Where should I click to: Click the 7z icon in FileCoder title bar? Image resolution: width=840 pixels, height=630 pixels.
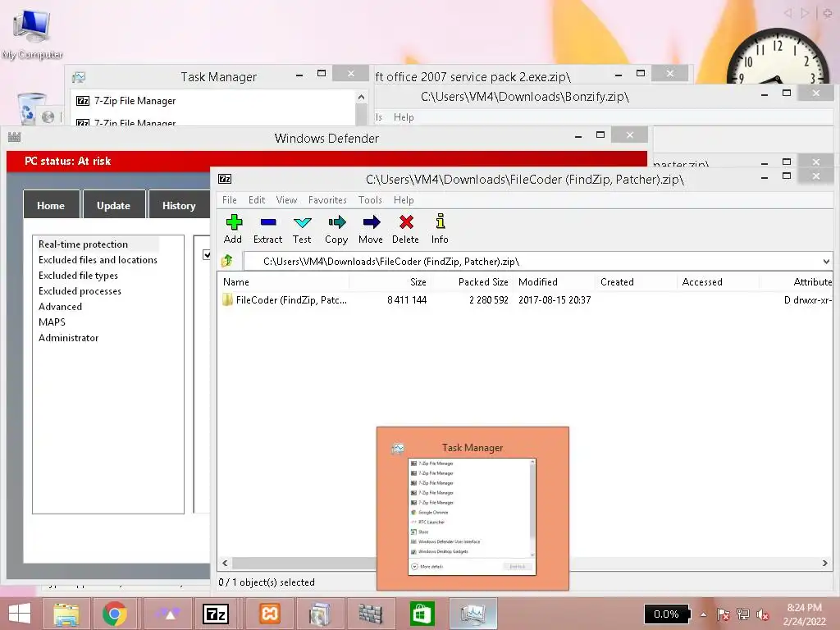(225, 179)
